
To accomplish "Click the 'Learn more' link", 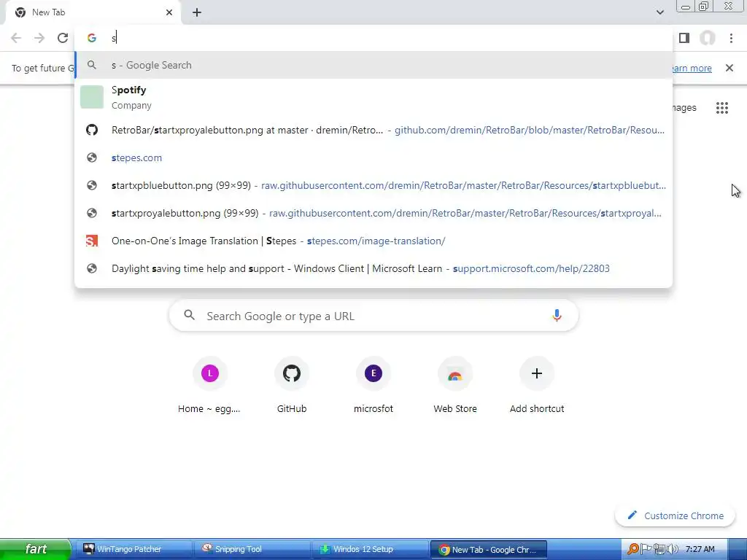I will coord(692,68).
